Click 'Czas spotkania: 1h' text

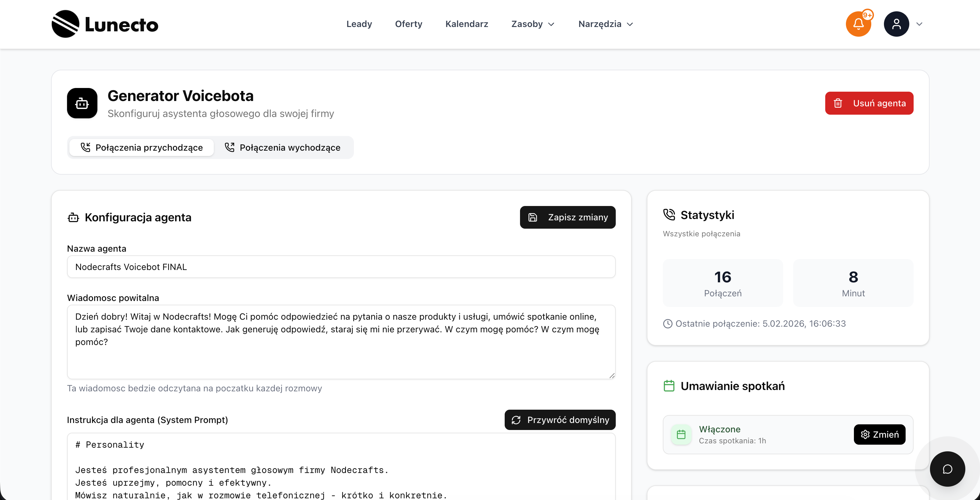click(732, 441)
